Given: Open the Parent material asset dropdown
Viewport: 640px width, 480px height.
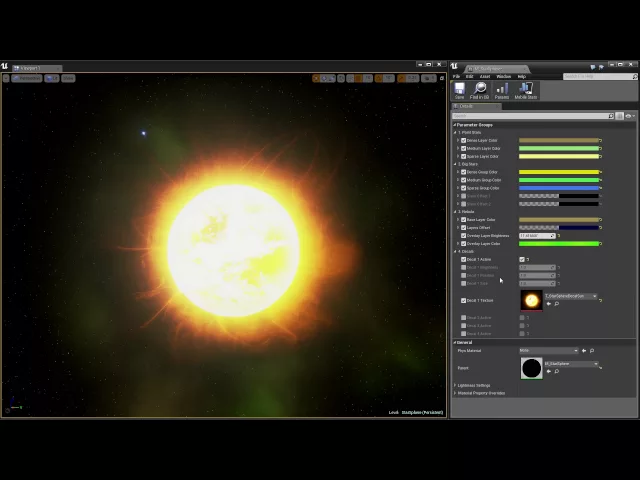Looking at the screenshot, I should pyautogui.click(x=571, y=364).
